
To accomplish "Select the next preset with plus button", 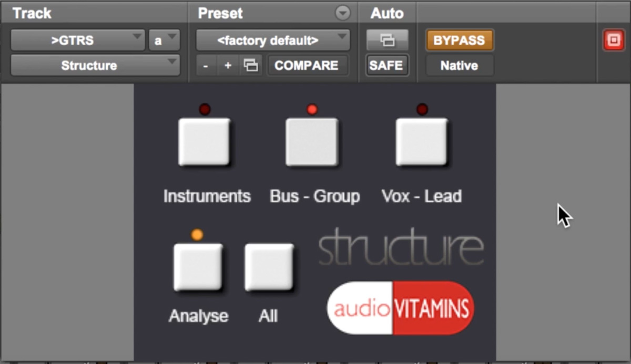I will click(228, 66).
